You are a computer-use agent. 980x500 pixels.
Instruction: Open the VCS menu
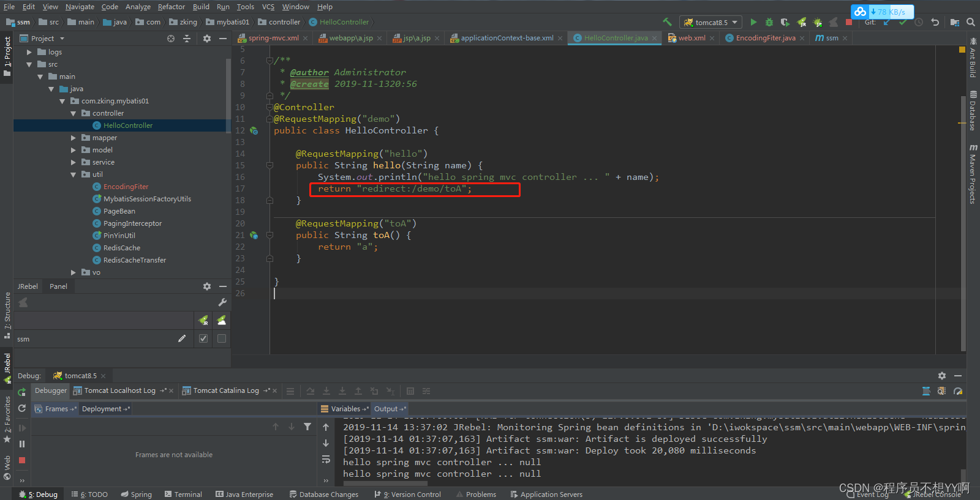point(268,7)
